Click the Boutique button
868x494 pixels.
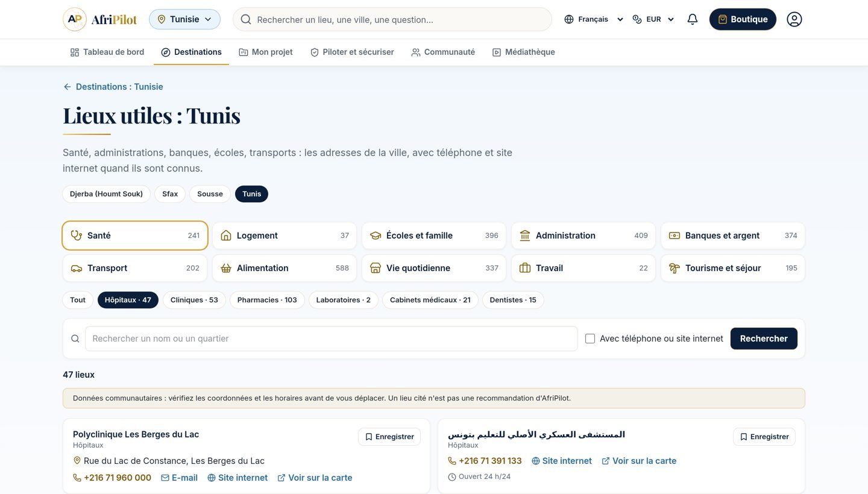tap(743, 19)
